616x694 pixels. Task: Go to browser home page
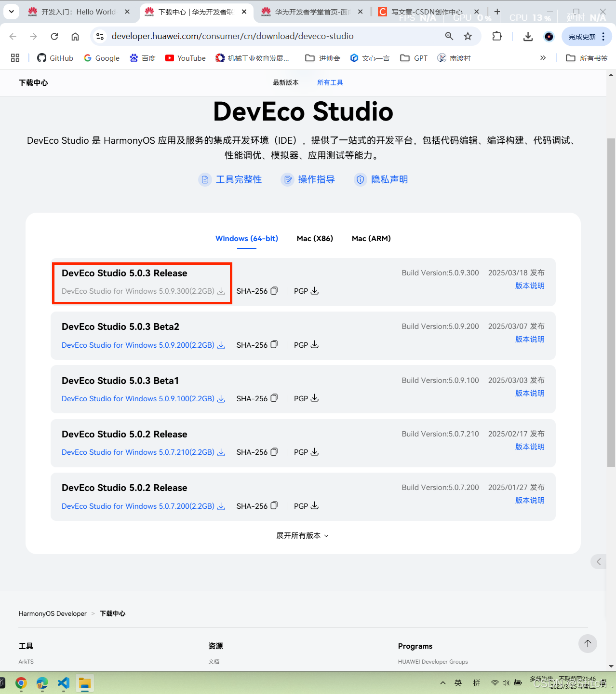click(x=75, y=36)
